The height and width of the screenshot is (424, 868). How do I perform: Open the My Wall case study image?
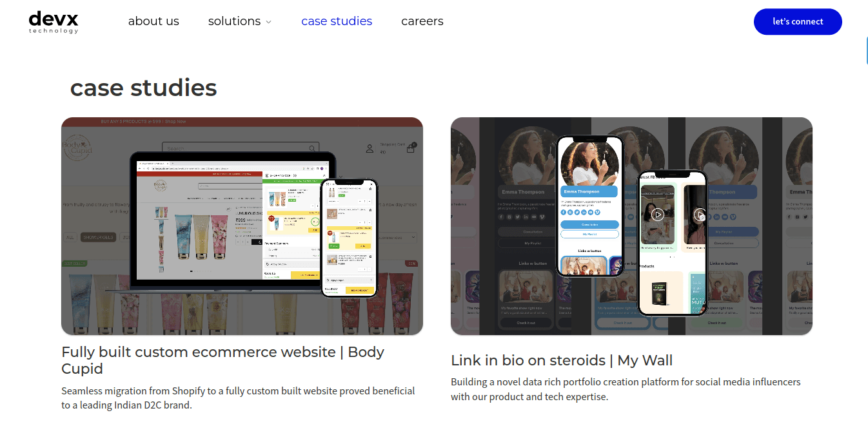tap(631, 226)
